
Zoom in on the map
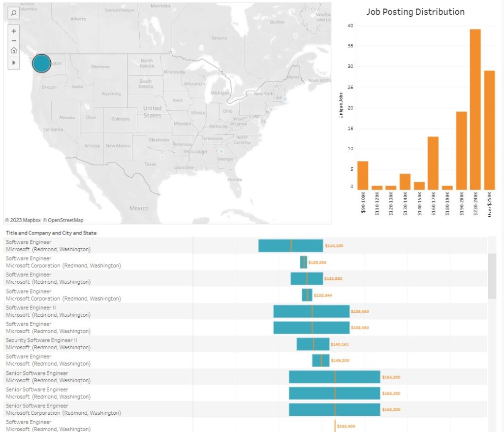13,31
